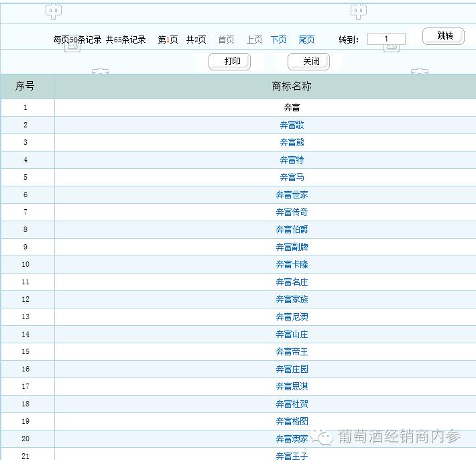Click the 每页50条记录 text
This screenshot has width=476, height=460.
[x=77, y=40]
